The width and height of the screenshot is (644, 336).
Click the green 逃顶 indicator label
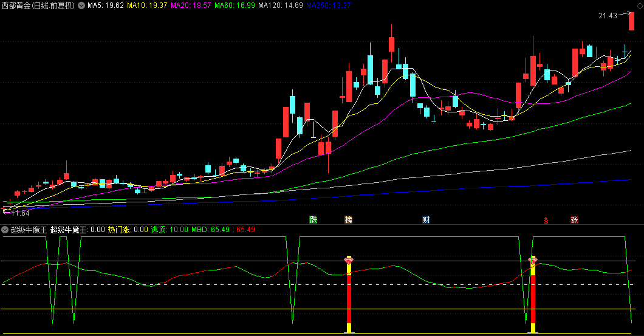[x=170, y=230]
